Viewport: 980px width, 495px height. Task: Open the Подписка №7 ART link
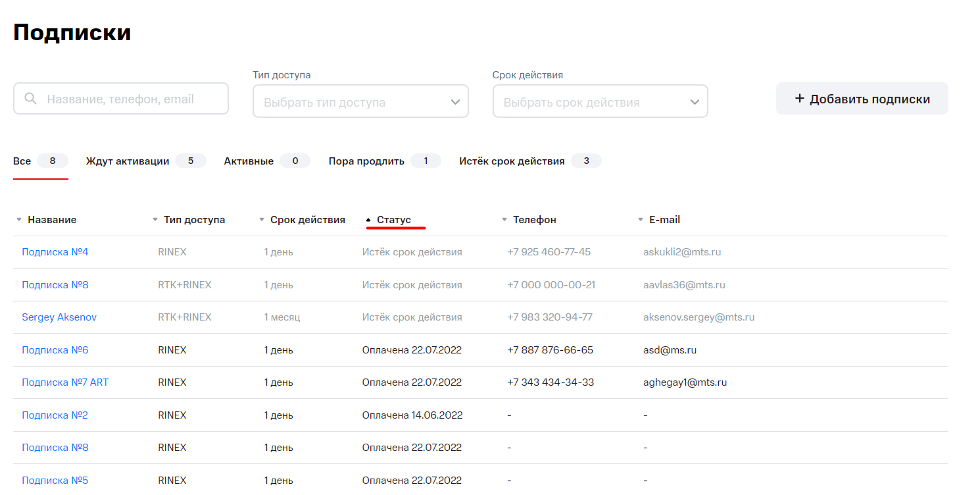click(65, 382)
